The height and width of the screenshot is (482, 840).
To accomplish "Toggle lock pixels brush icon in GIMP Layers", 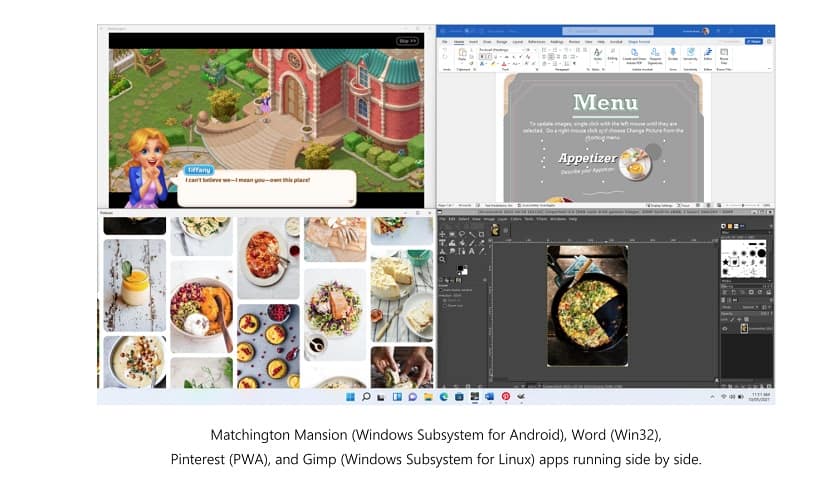I will pos(732,319).
